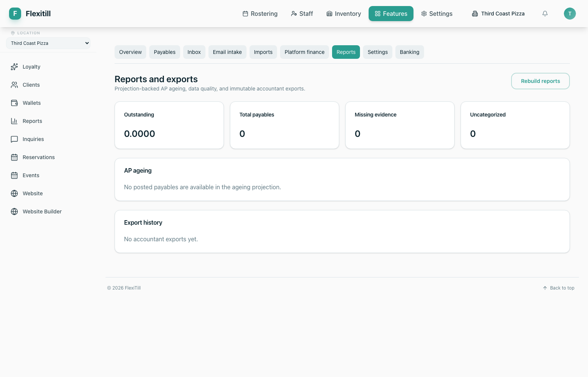Click the Website globe icon

point(14,193)
